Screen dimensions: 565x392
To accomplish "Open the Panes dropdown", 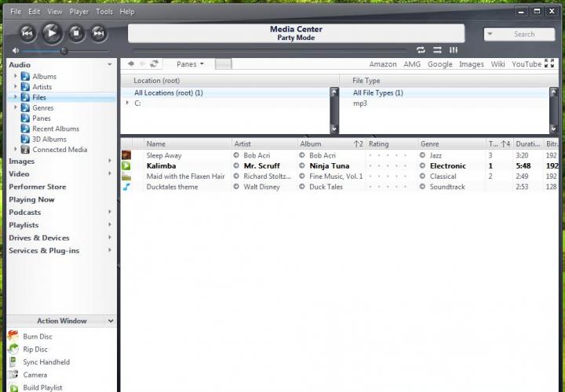I will tap(190, 64).
